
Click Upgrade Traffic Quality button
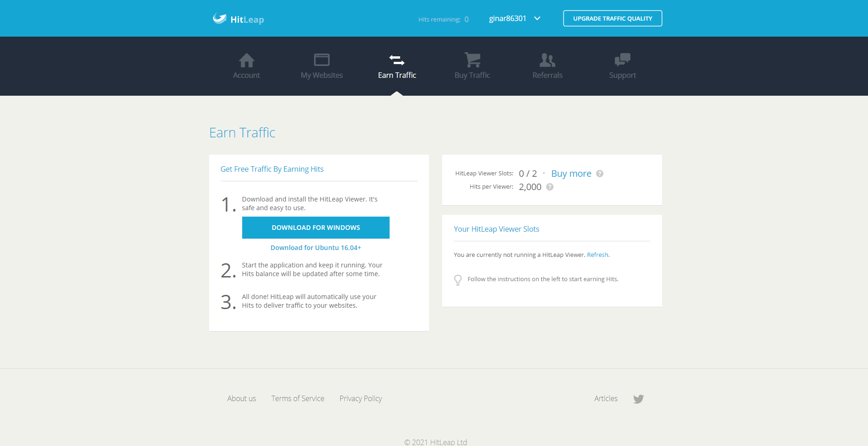click(613, 18)
